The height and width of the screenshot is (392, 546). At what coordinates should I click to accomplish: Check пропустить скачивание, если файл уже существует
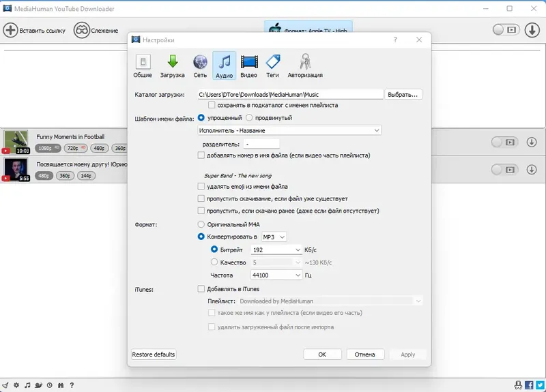click(201, 198)
